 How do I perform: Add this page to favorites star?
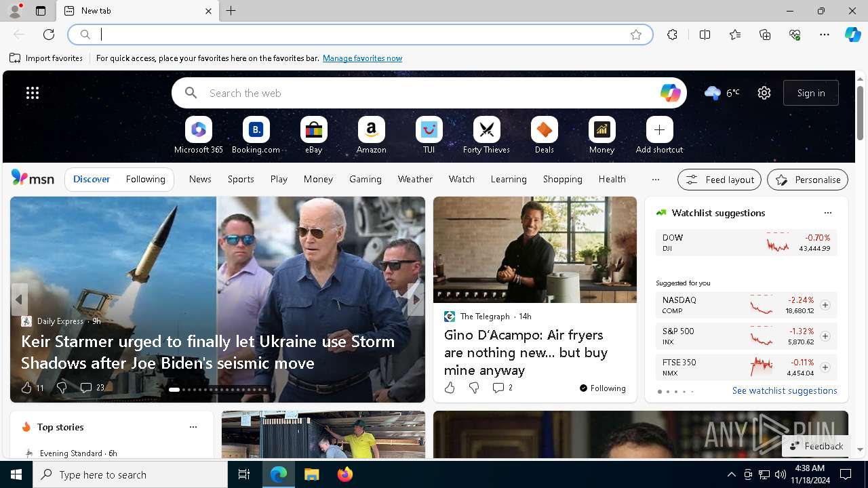coord(636,35)
